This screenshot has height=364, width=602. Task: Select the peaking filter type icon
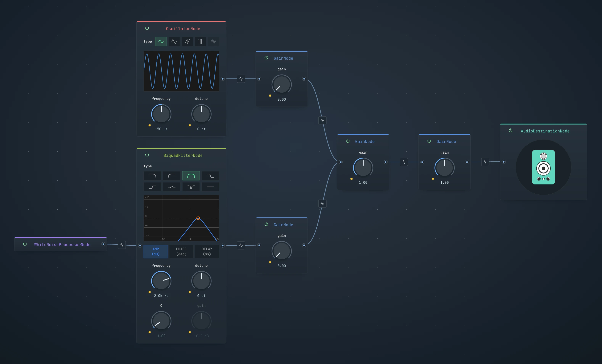(171, 187)
